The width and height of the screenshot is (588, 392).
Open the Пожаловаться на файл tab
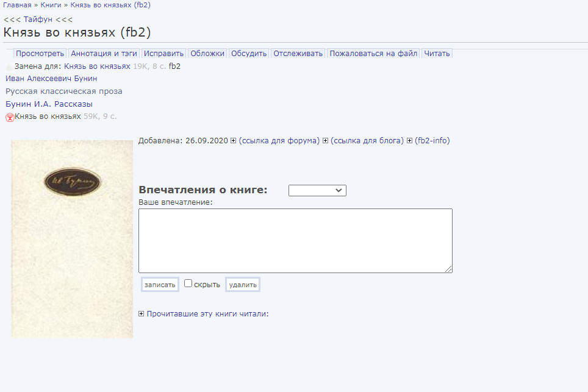click(373, 54)
